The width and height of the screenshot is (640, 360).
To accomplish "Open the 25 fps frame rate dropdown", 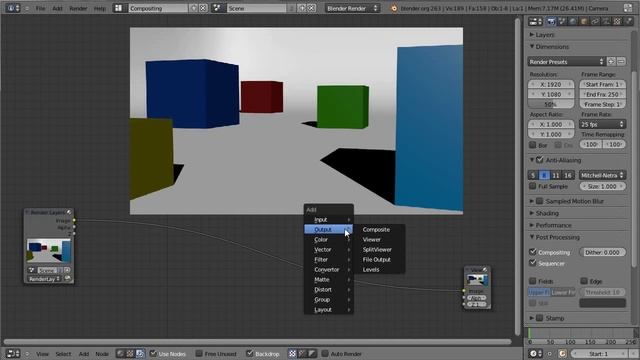I will pyautogui.click(x=602, y=124).
